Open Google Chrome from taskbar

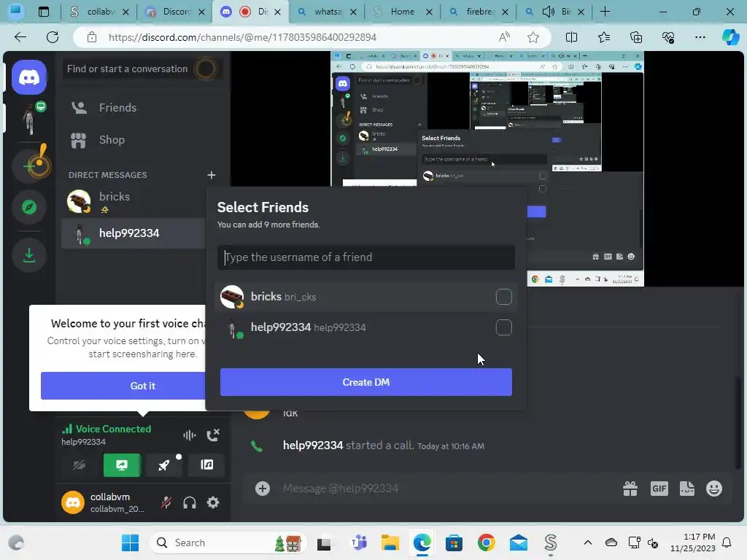tap(486, 542)
